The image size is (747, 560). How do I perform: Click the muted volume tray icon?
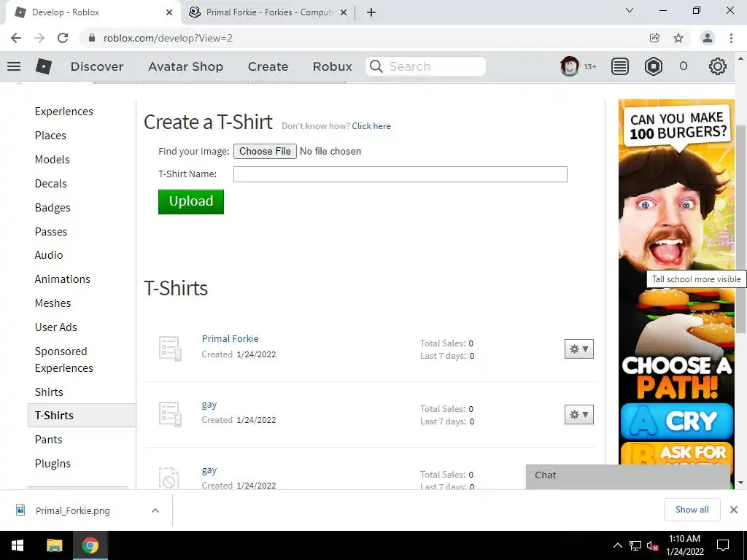click(652, 545)
